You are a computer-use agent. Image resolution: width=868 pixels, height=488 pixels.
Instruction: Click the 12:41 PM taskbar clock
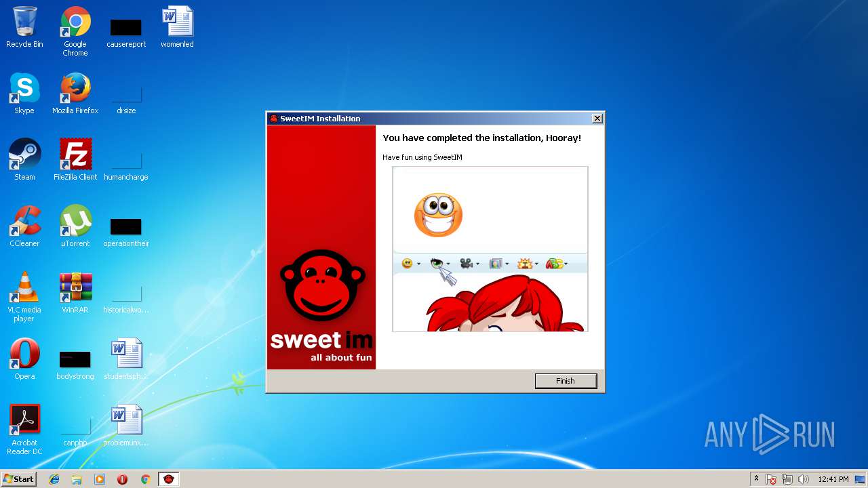click(833, 479)
